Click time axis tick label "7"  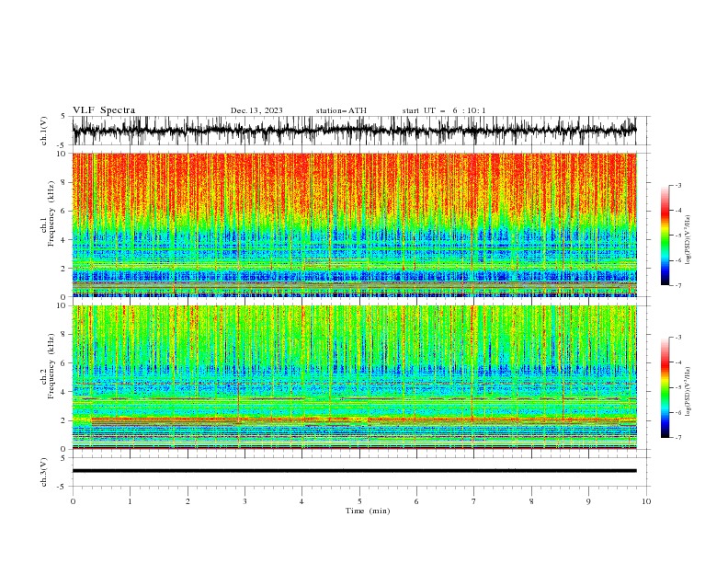(473, 501)
